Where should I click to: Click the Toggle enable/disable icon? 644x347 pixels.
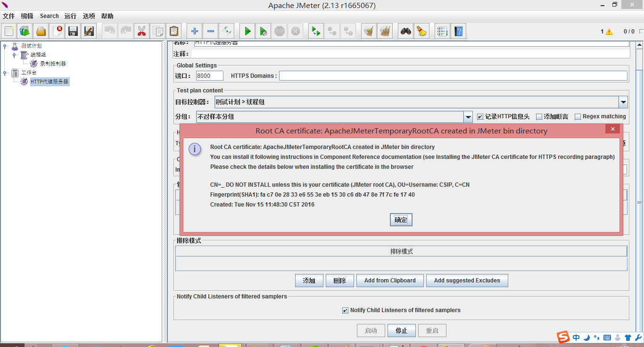tap(226, 32)
